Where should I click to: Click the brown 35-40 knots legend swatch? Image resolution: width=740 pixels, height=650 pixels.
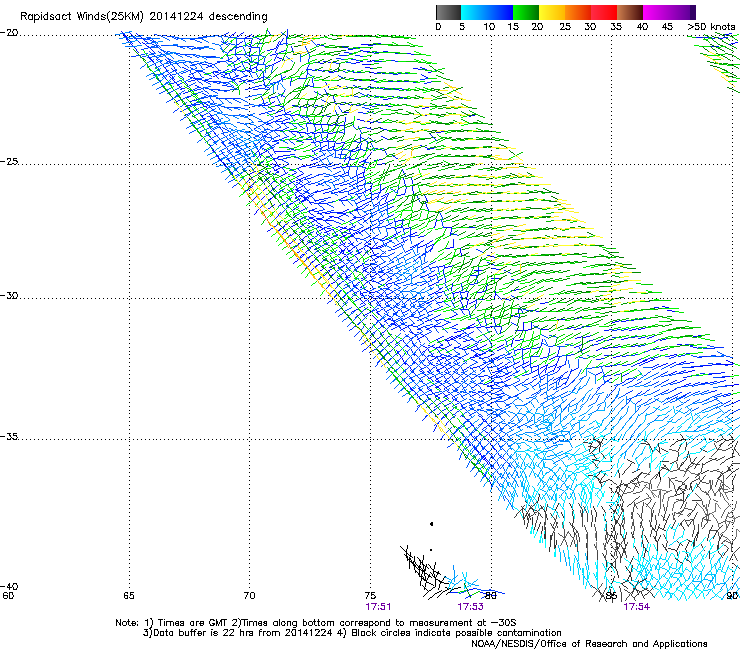tap(630, 12)
